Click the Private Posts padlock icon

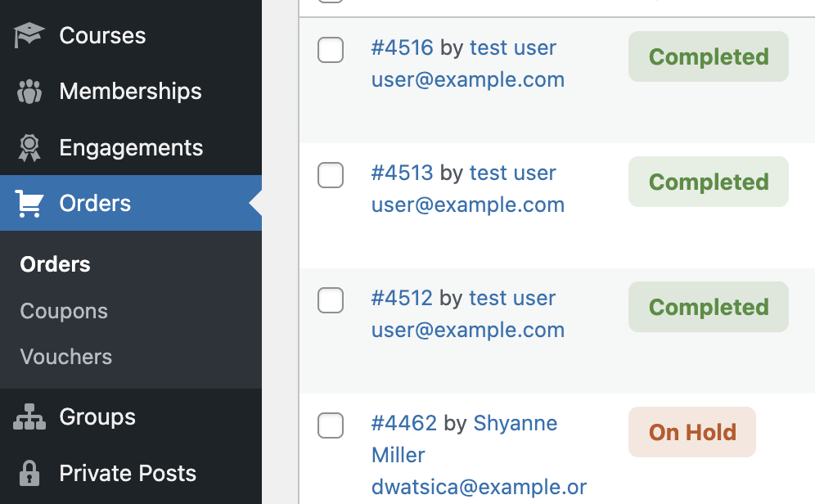(29, 473)
